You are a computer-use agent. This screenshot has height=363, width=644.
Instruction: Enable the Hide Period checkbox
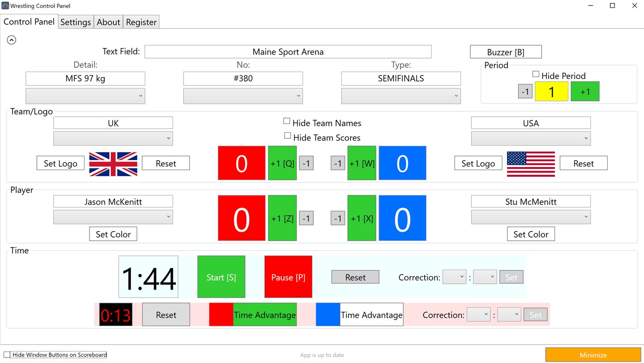(x=536, y=73)
